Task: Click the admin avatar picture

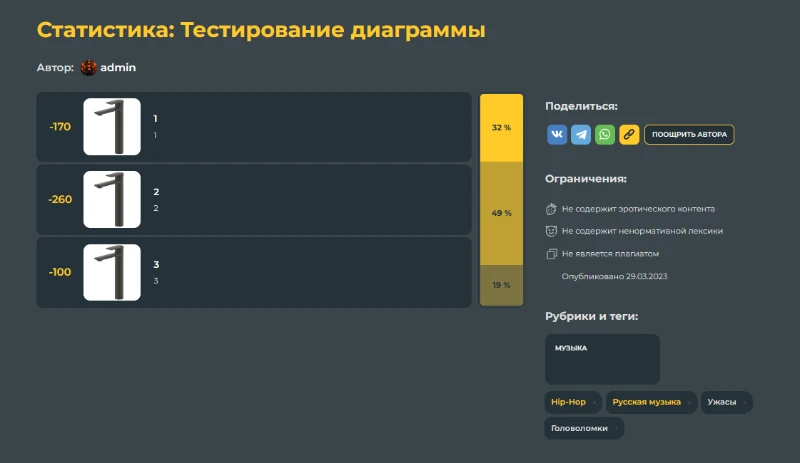Action: tap(88, 67)
